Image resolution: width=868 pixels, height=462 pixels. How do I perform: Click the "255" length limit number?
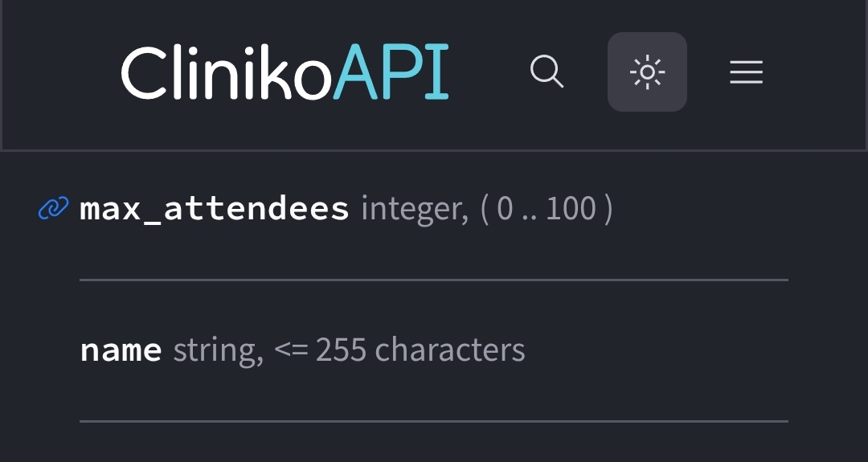(x=341, y=350)
